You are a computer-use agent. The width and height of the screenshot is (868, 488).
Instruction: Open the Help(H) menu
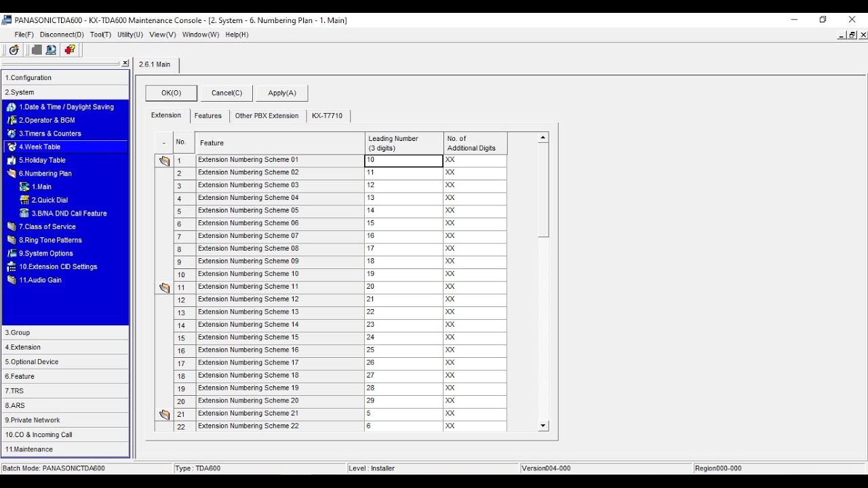[x=237, y=35]
